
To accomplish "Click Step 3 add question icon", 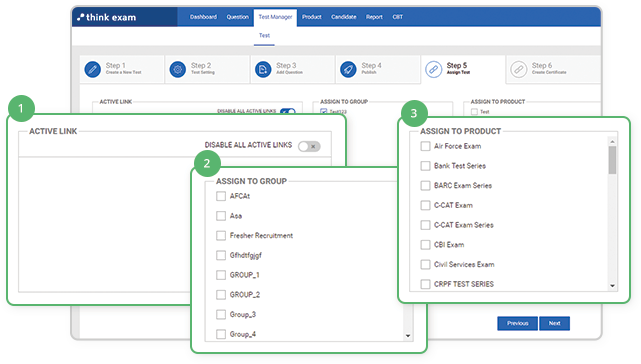I will tap(263, 69).
